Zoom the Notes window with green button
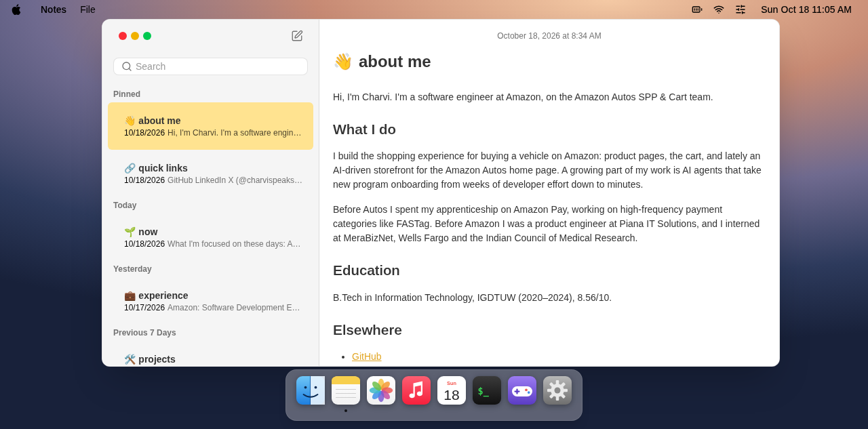The image size is (868, 429). [x=147, y=36]
